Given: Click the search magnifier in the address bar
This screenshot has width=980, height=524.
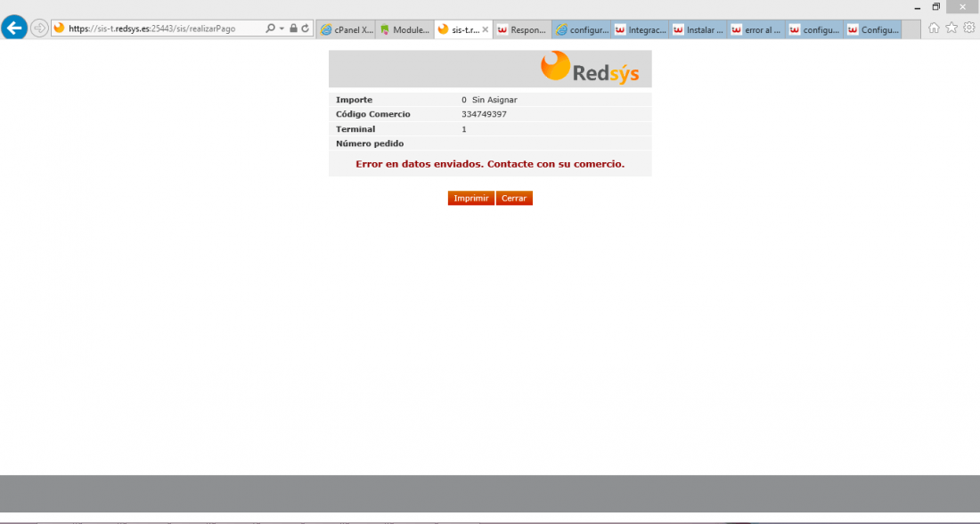Looking at the screenshot, I should [x=270, y=29].
